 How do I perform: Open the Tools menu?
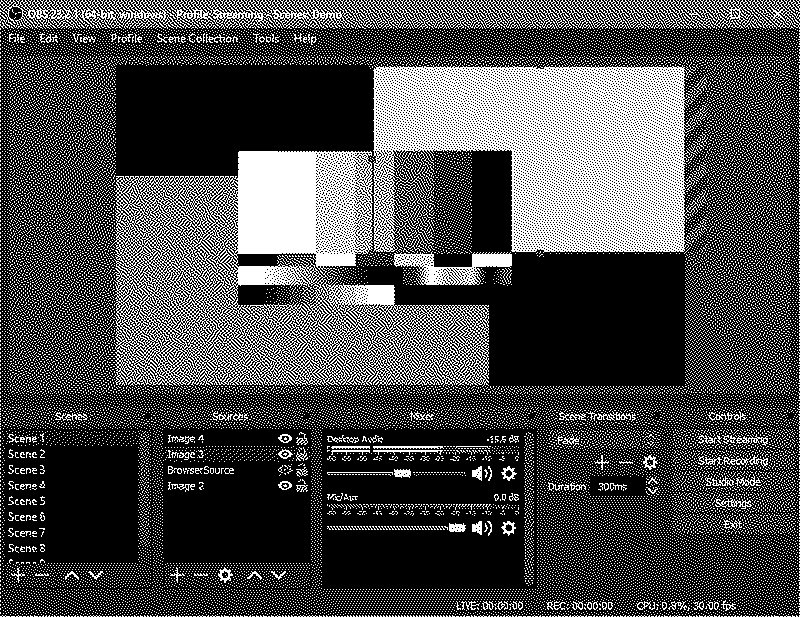(x=266, y=38)
